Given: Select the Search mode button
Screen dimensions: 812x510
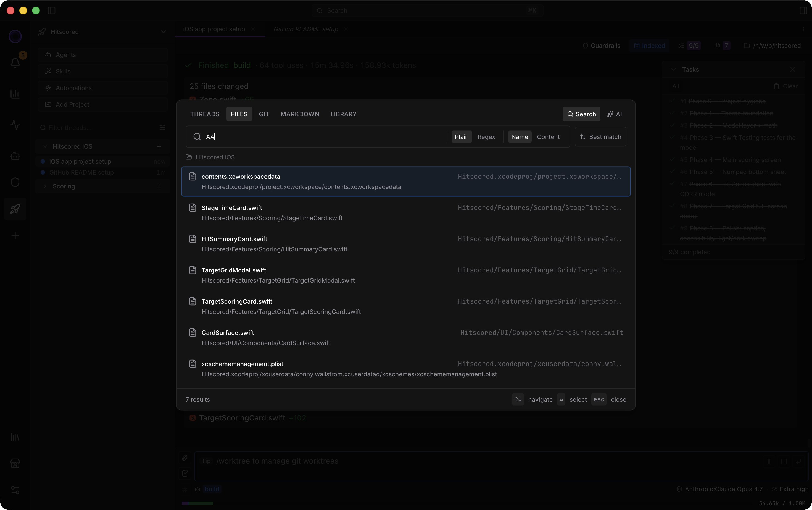Looking at the screenshot, I should point(581,114).
